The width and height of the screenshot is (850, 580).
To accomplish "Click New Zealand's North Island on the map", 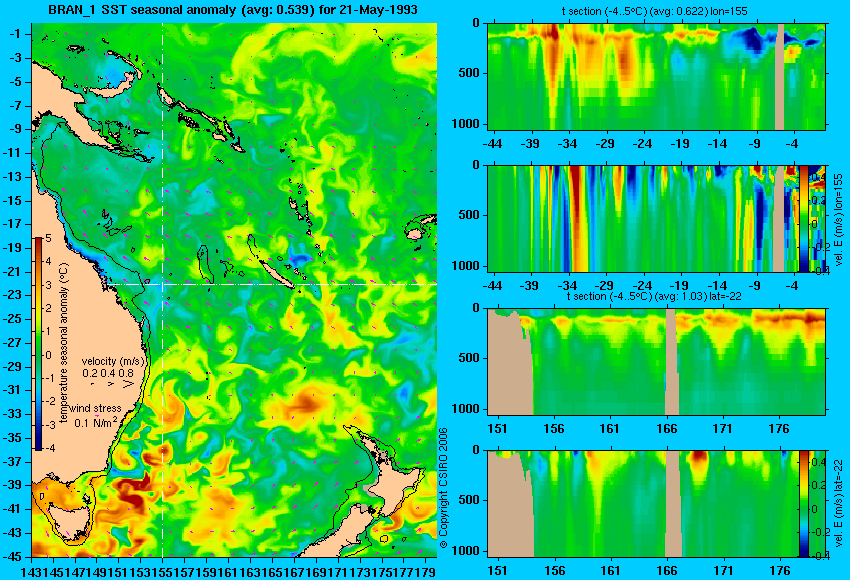I will 400,482.
